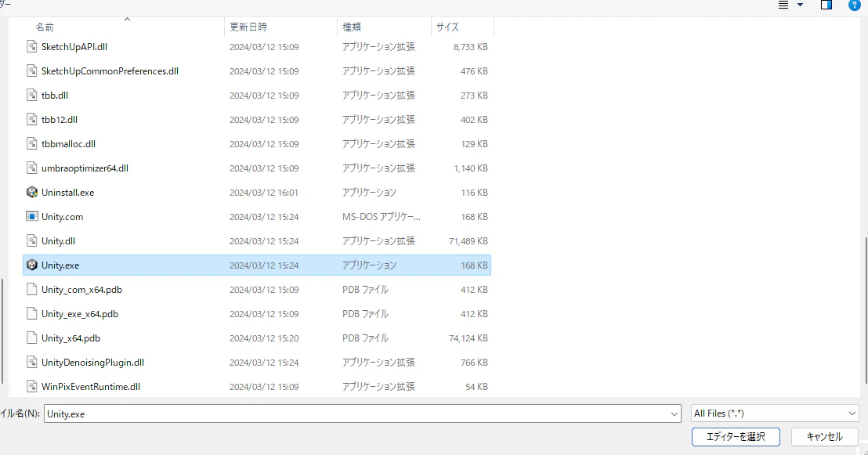Click the 1,140 KB size of umbraoptimizer64.dll

pos(471,168)
